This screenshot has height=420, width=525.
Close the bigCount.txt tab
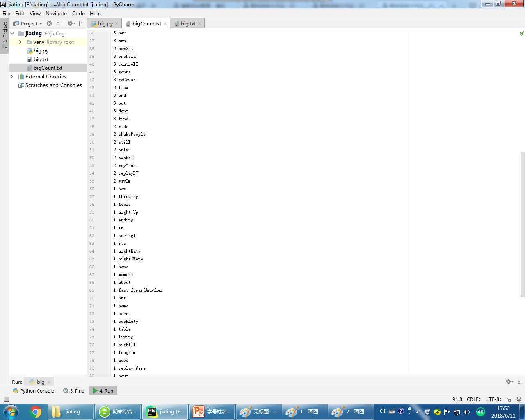tap(165, 24)
